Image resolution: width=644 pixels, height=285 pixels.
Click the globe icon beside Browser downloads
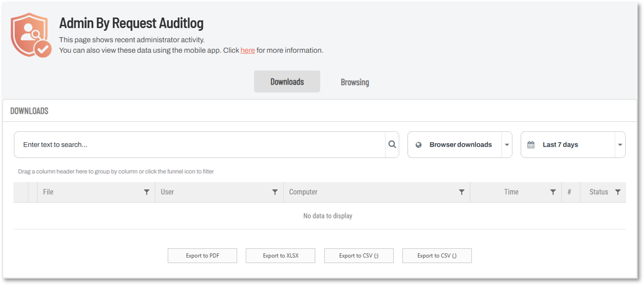(419, 145)
